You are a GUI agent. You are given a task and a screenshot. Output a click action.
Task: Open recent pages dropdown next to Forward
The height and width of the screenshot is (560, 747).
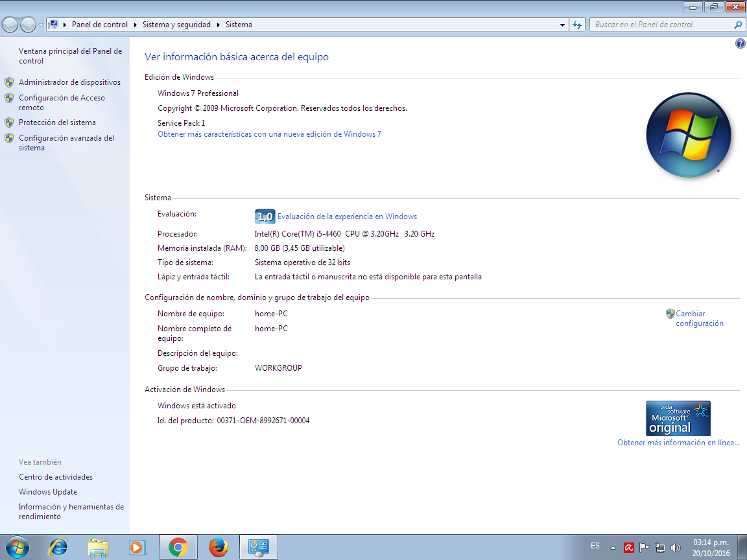(41, 25)
